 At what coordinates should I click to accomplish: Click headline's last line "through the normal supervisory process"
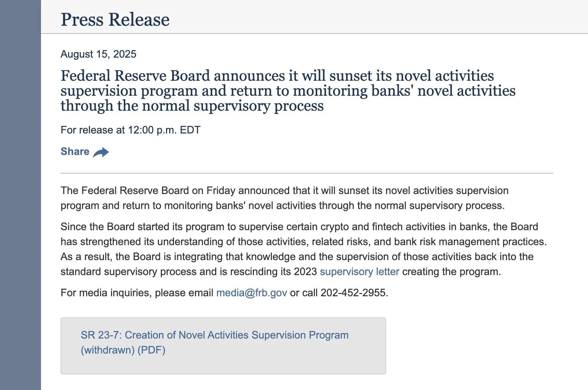point(192,106)
